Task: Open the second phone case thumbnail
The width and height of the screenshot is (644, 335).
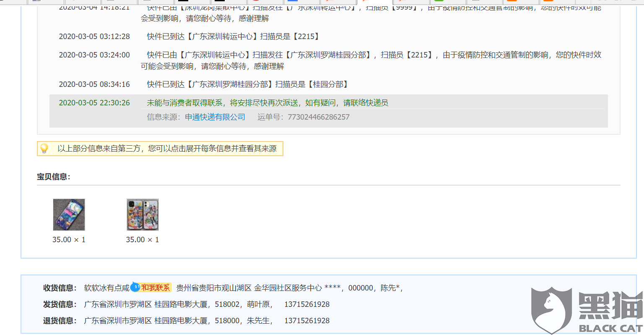Action: click(142, 215)
